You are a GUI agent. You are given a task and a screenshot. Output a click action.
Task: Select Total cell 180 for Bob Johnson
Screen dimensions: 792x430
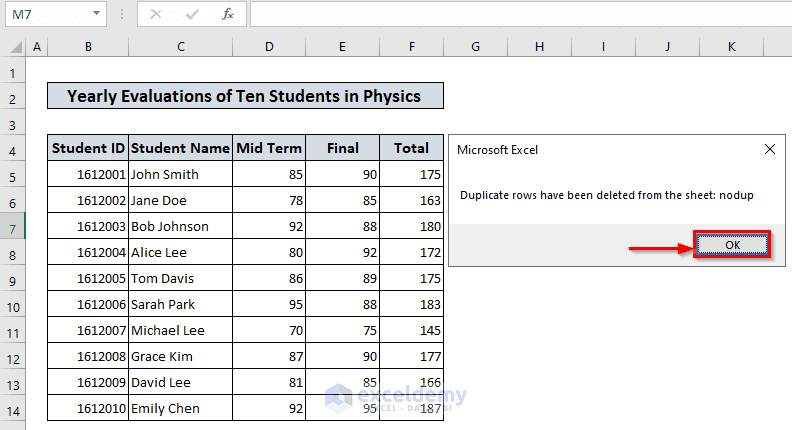tap(411, 226)
